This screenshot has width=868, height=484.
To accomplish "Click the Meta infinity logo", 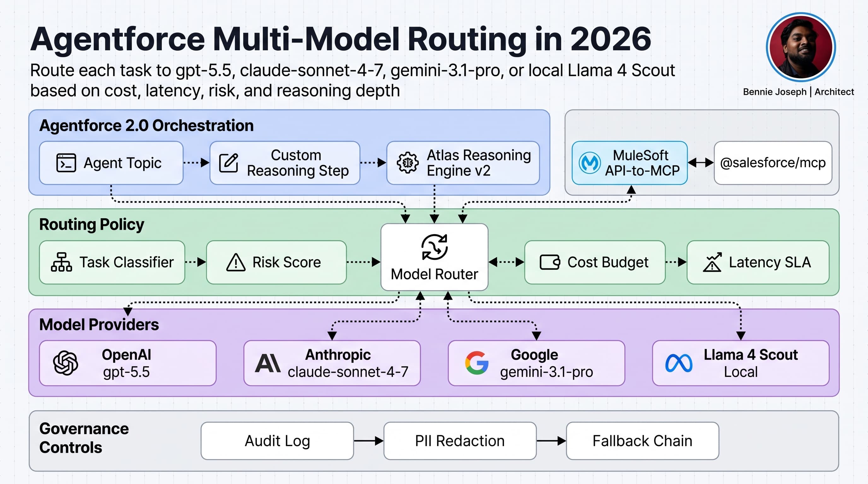I will 679,363.
